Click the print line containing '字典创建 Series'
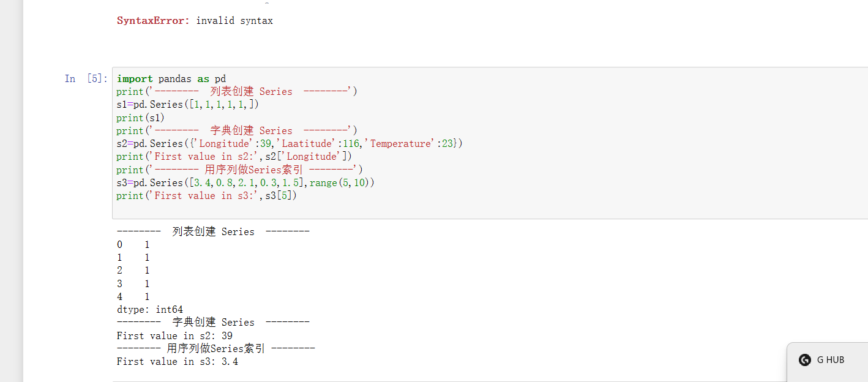868x382 pixels. tap(237, 130)
